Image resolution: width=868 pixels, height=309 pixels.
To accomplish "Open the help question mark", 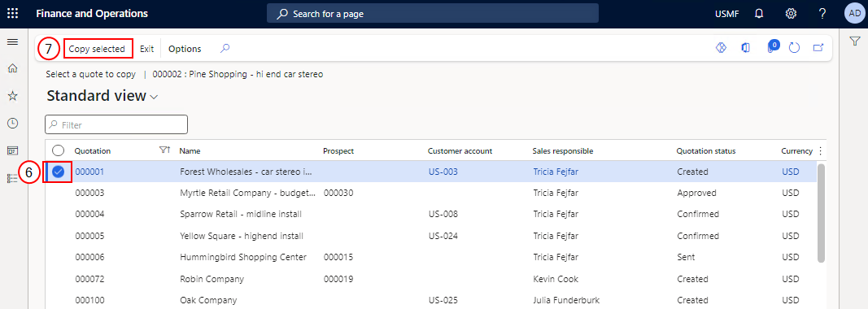I will pos(822,13).
